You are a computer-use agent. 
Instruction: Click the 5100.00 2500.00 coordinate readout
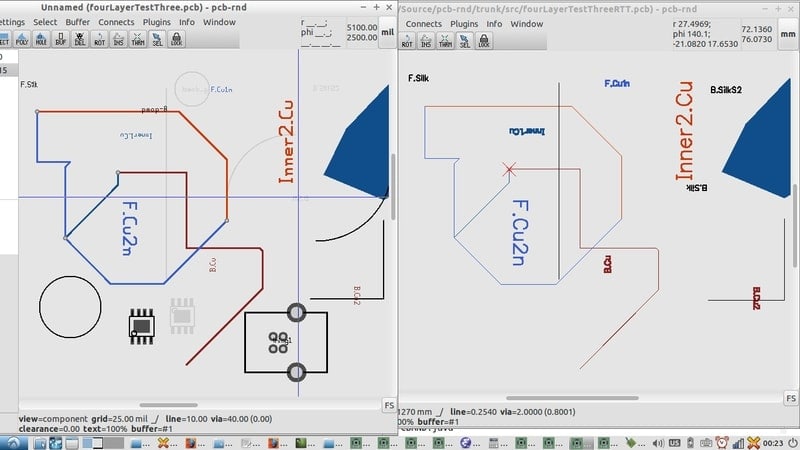coord(362,32)
